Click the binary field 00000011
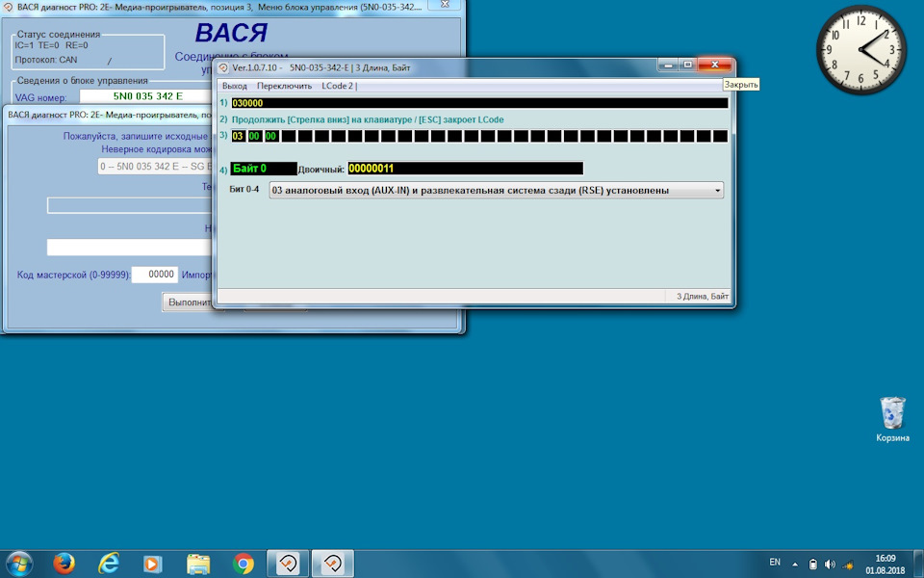 [x=465, y=169]
